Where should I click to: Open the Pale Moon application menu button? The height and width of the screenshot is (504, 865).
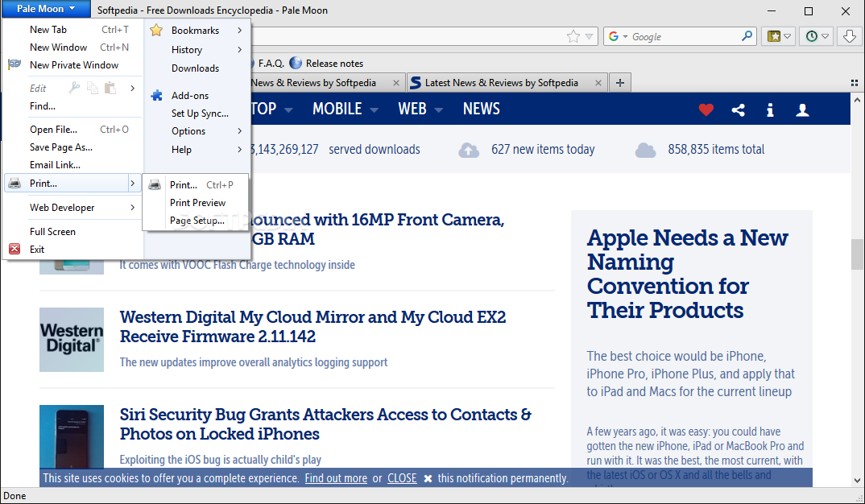pos(46,9)
